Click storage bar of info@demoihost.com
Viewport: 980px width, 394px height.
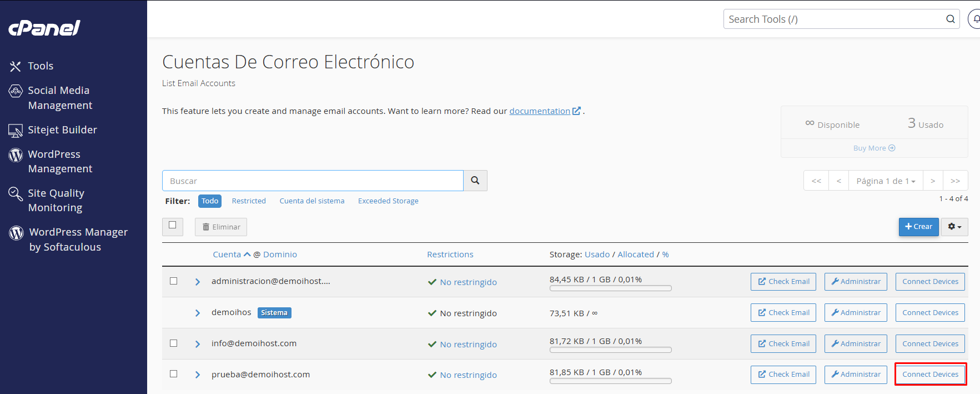[611, 350]
